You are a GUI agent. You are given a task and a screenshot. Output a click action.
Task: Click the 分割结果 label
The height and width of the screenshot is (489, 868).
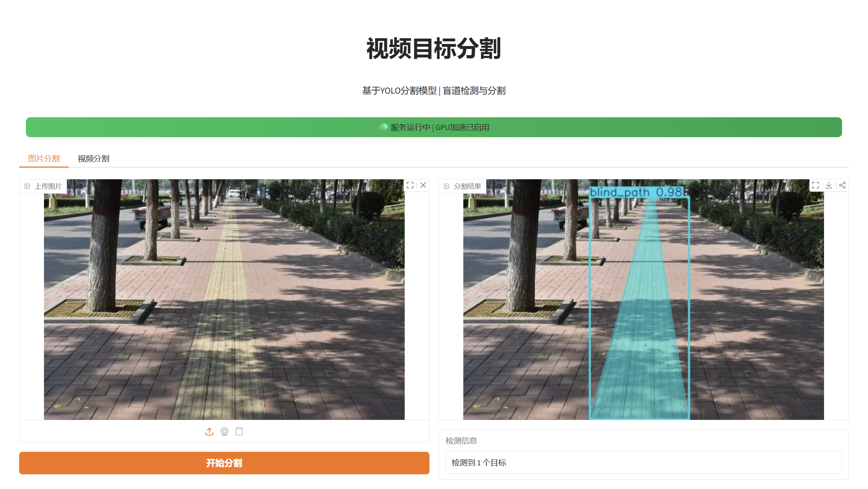467,186
